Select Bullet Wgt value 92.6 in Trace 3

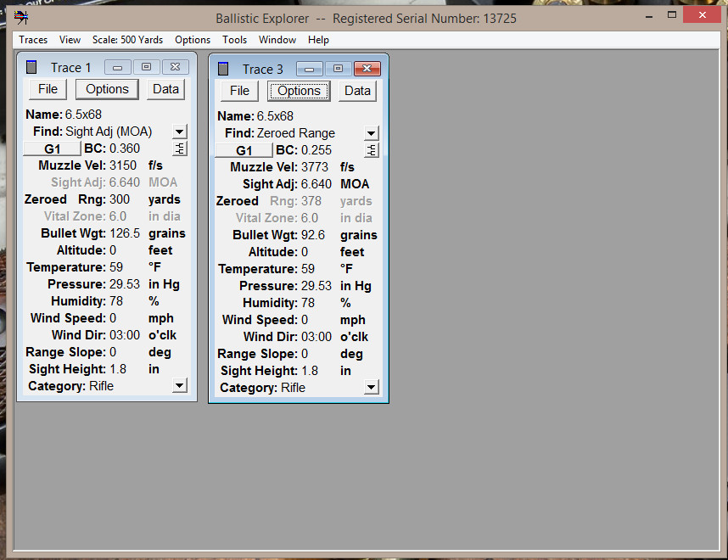313,235
